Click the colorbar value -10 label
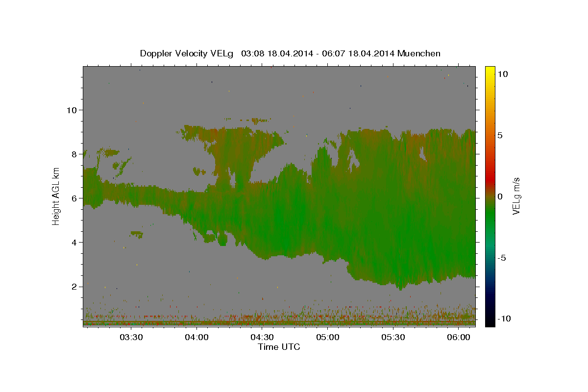588x392 pixels. (x=504, y=319)
